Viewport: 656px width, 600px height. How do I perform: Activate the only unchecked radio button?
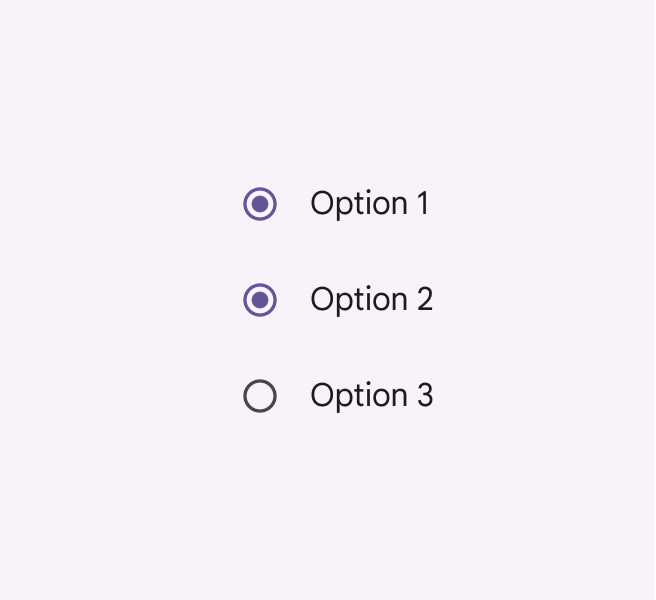coord(260,396)
